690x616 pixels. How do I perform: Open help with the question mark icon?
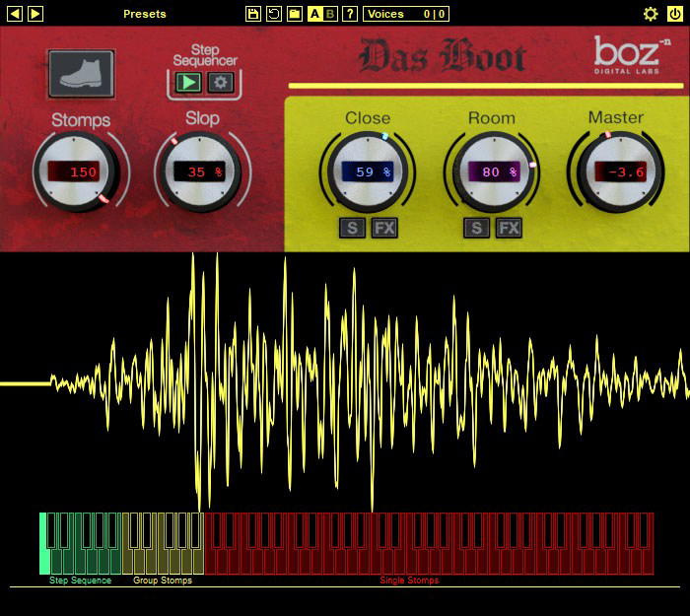[350, 14]
